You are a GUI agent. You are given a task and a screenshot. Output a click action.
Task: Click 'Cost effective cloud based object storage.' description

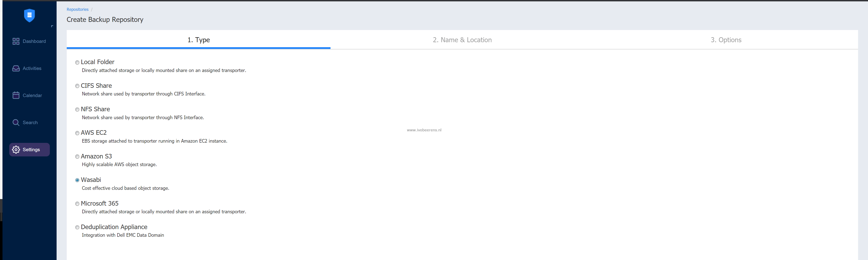coord(125,188)
